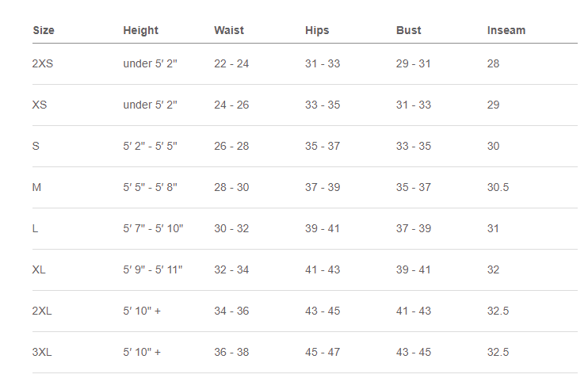The width and height of the screenshot is (588, 382).
Task: Click the 5′ 5" - 5′ 8" height cell
Action: point(150,187)
